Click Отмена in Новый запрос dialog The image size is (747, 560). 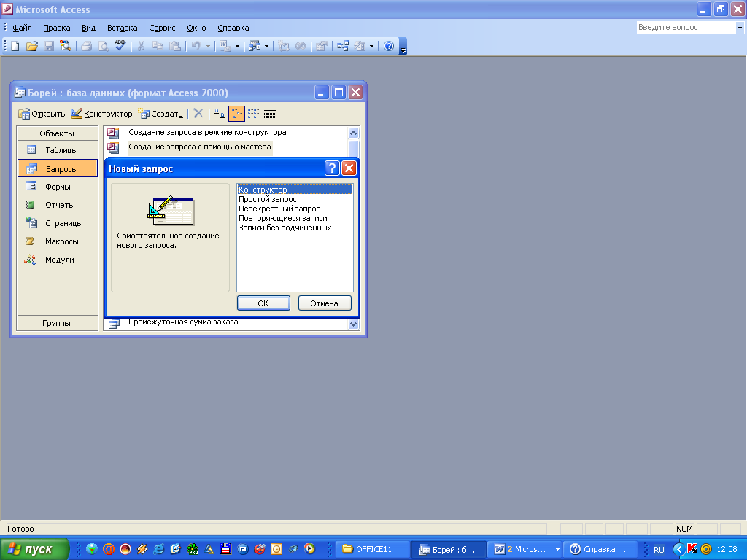point(325,303)
